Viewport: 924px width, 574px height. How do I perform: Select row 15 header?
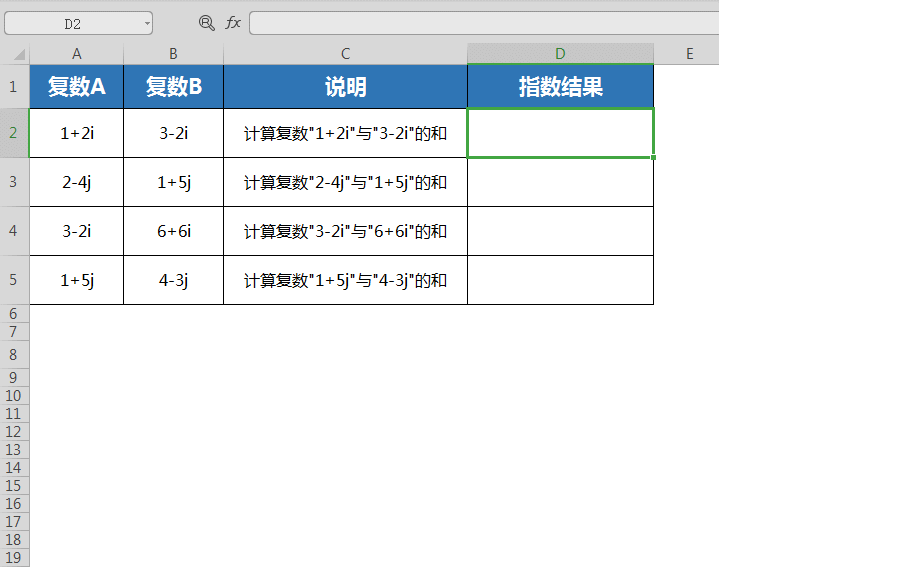point(14,486)
